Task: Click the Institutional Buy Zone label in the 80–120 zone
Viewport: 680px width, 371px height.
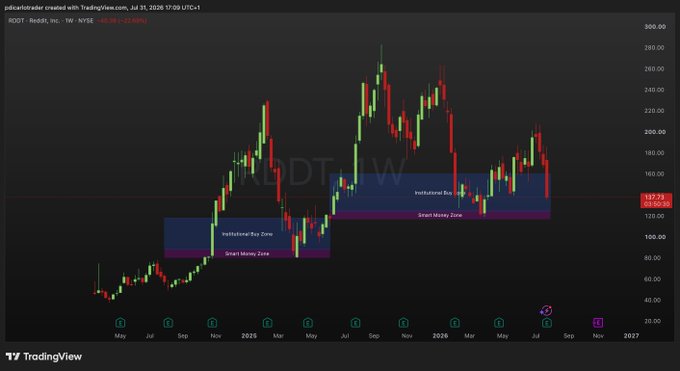Action: pos(247,234)
